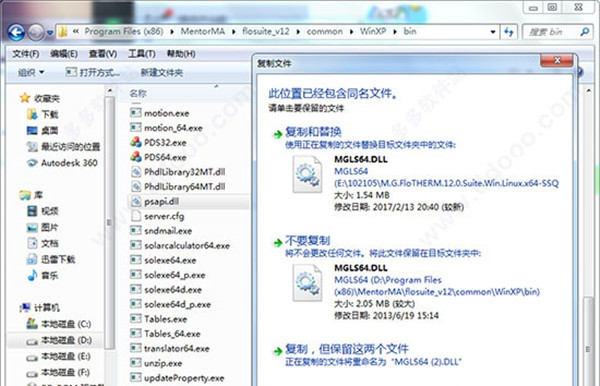This screenshot has width=600, height=386.
Task: Select sndmail.exe file icon
Action: coord(136,231)
